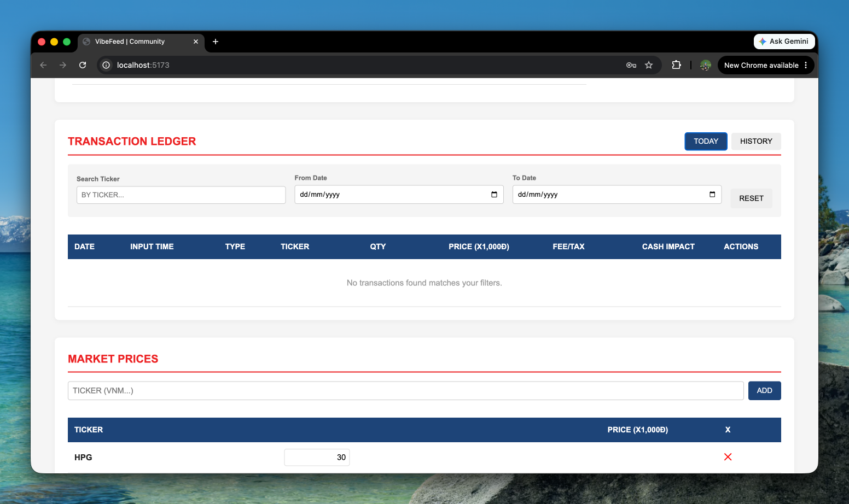Focus the Search Ticker input field
This screenshot has height=504, width=849.
[181, 195]
